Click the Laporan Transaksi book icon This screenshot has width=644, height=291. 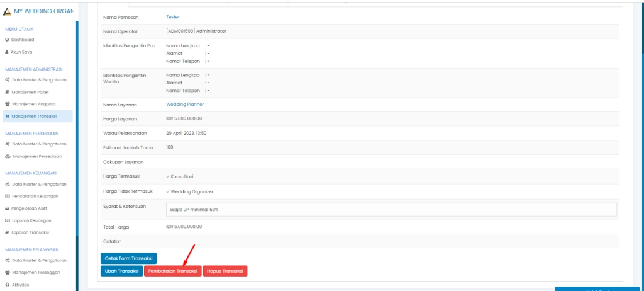(x=7, y=232)
